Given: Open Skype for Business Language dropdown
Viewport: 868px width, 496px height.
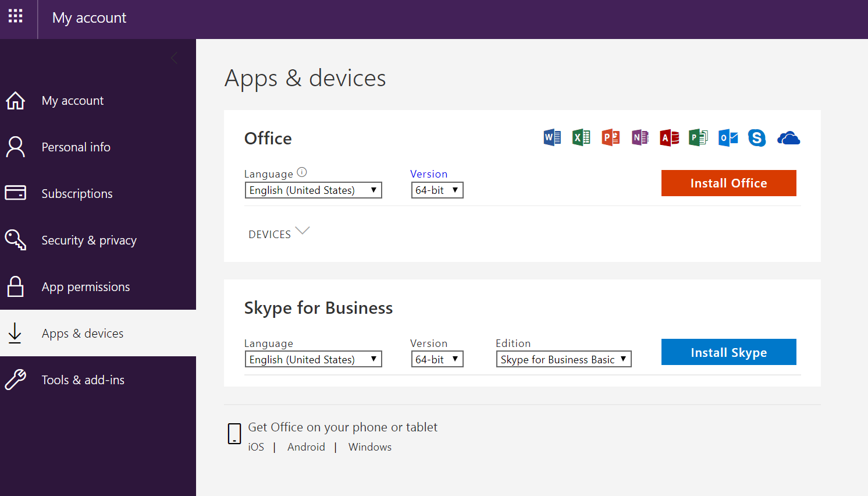Looking at the screenshot, I should pos(314,360).
